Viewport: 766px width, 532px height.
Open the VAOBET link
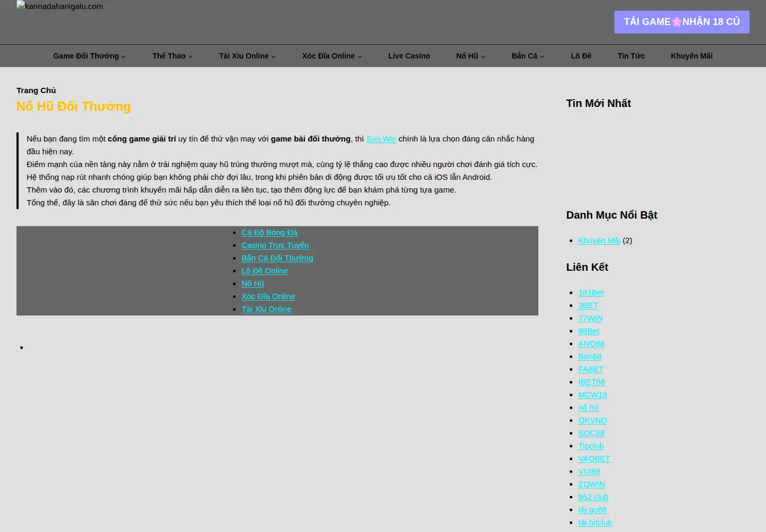[594, 459]
